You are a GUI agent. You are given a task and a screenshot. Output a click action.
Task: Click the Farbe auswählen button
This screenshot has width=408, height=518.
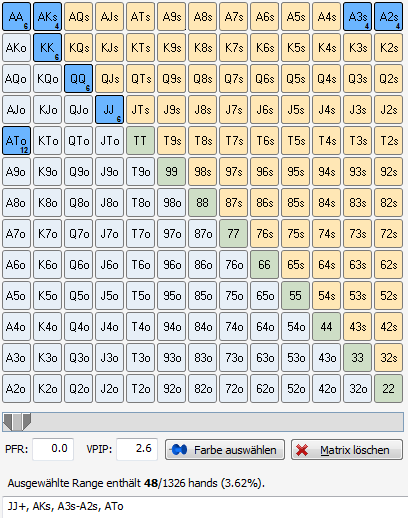(x=225, y=450)
